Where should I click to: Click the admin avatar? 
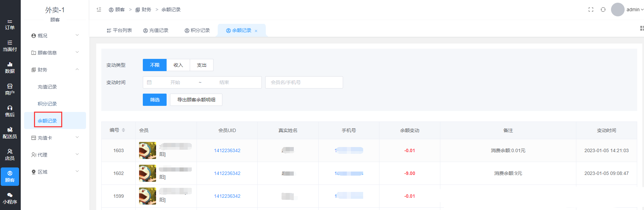[x=618, y=10]
